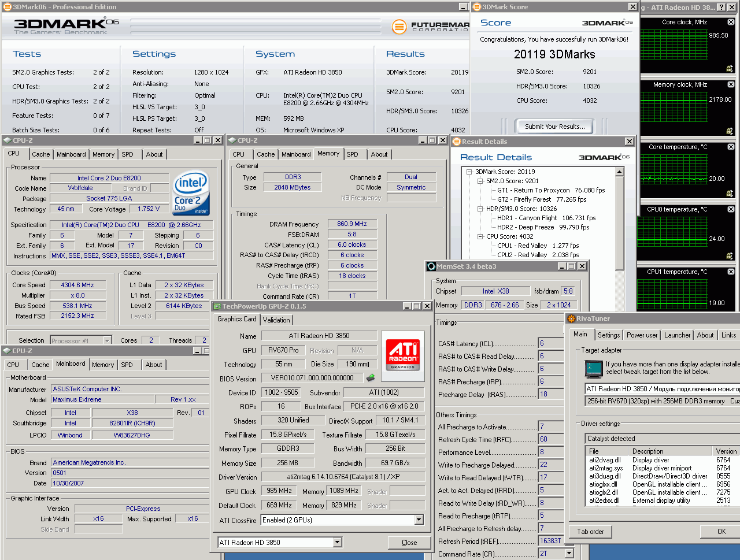Image resolution: width=740 pixels, height=560 pixels.
Task: Click the DRAM Frequency 860.9 MHz value
Action: tap(352, 224)
